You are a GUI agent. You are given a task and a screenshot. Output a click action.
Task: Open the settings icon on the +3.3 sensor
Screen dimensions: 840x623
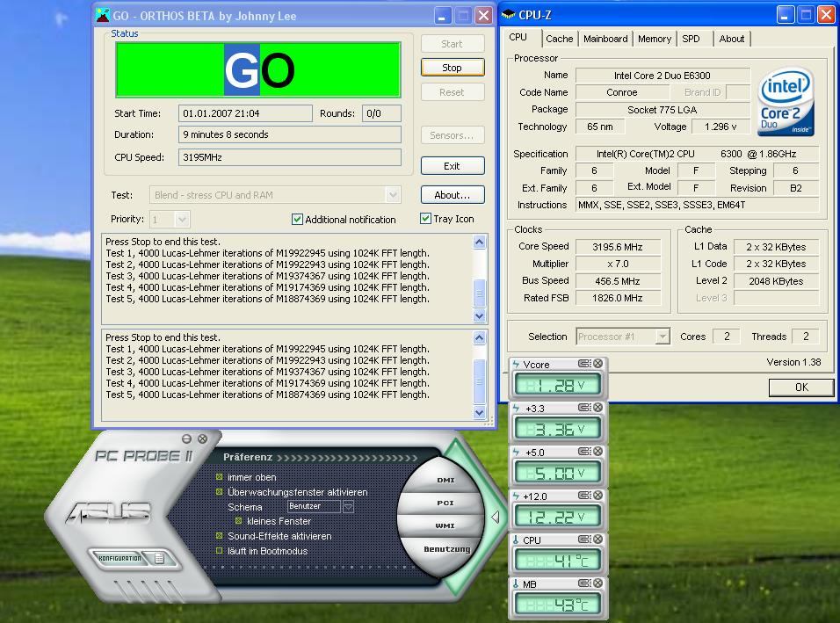584,408
